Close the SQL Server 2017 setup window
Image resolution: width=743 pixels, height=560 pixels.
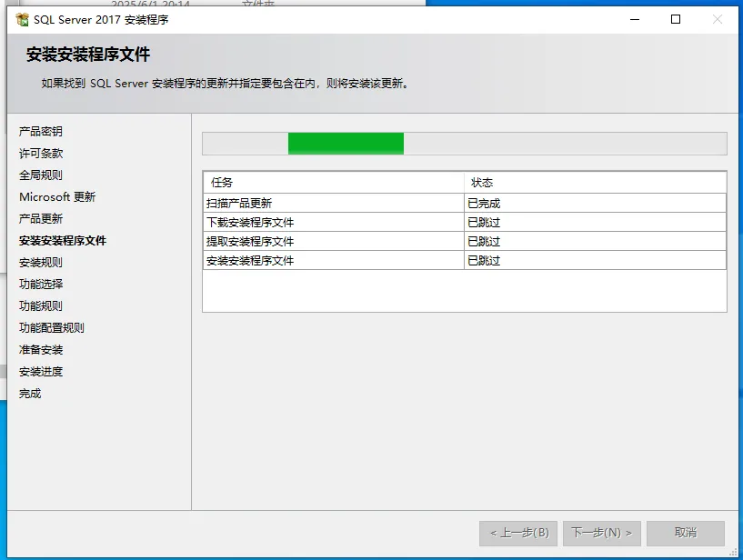point(718,19)
